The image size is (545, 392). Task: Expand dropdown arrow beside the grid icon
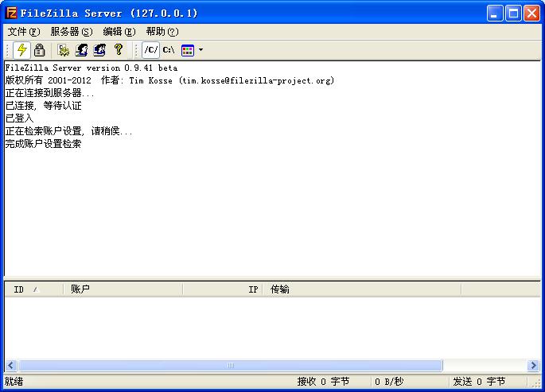point(201,50)
